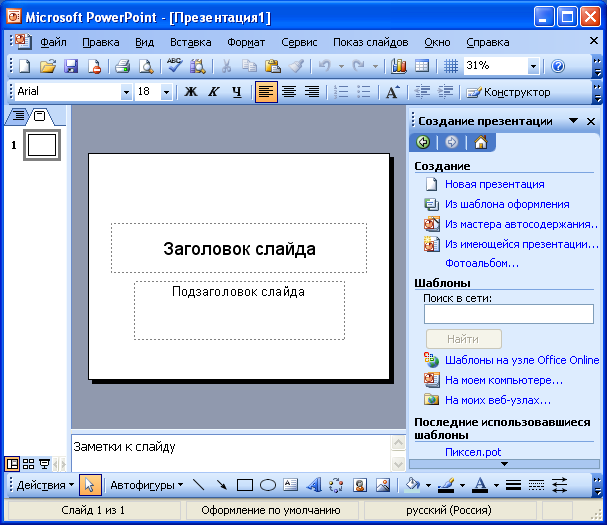Open print preview with the magnifier page icon
This screenshot has height=525, width=607.
(146, 66)
